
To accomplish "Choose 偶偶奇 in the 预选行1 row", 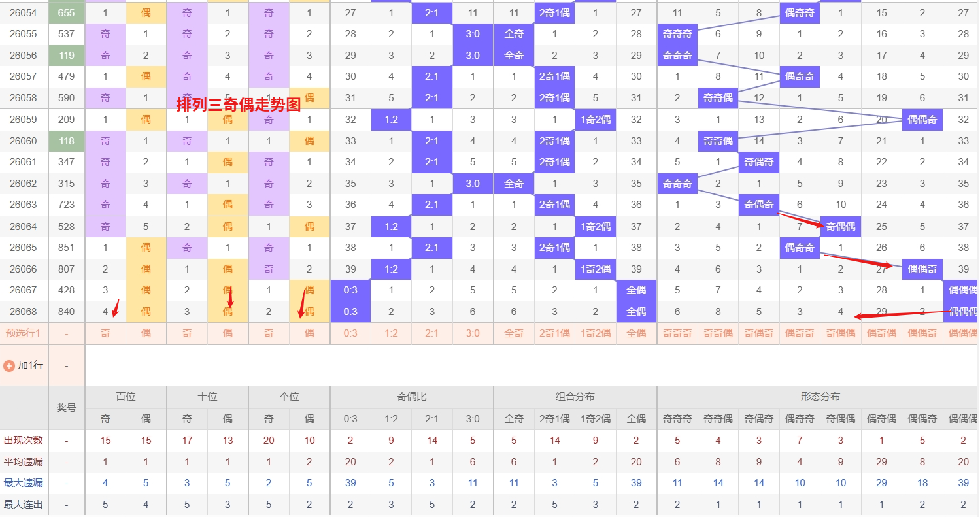I will point(922,333).
